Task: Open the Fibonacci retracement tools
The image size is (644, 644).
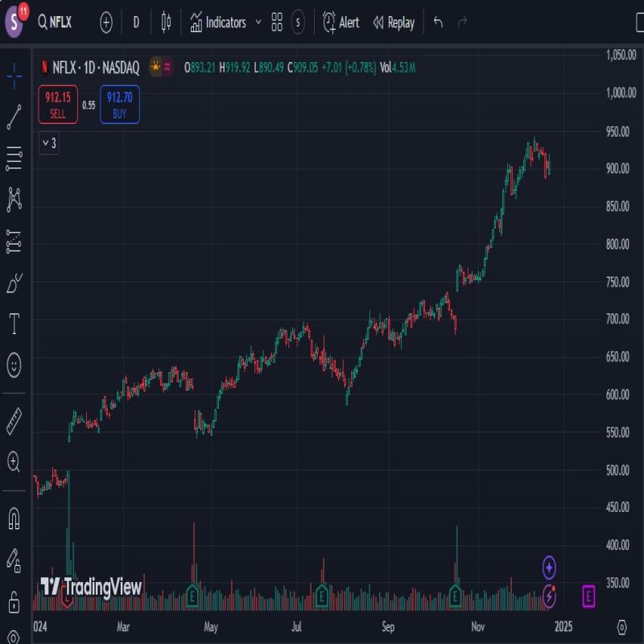Action: pos(14,159)
